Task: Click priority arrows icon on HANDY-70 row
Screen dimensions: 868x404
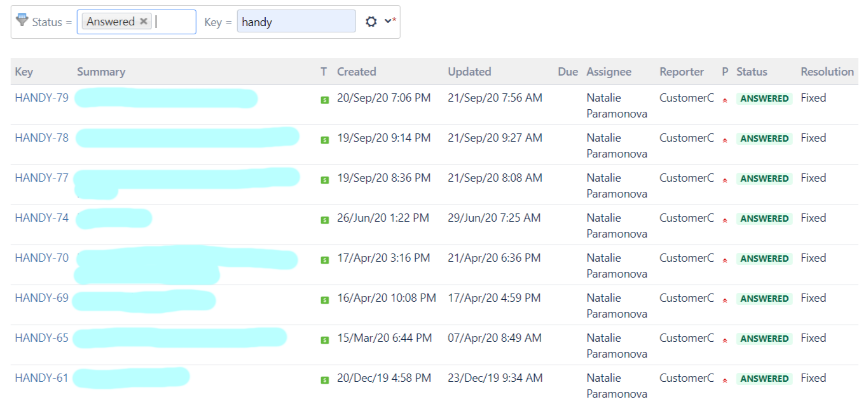Action: pos(724,259)
